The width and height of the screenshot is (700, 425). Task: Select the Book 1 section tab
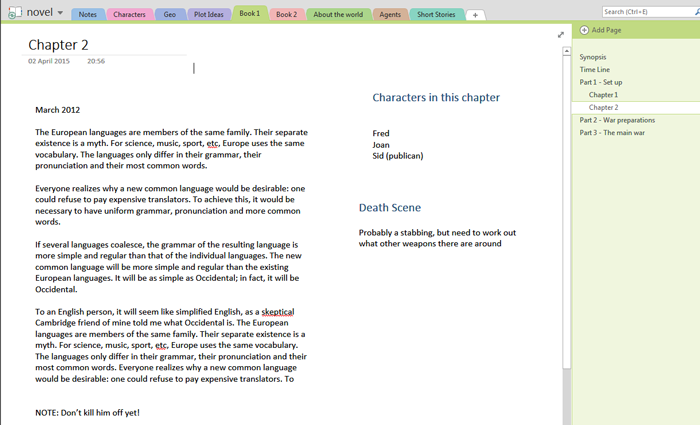click(250, 13)
